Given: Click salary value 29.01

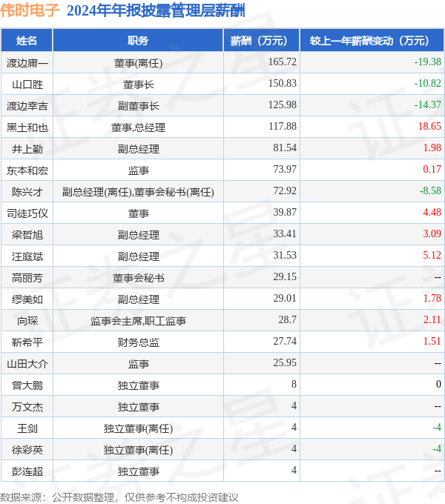Looking at the screenshot, I should [285, 298].
